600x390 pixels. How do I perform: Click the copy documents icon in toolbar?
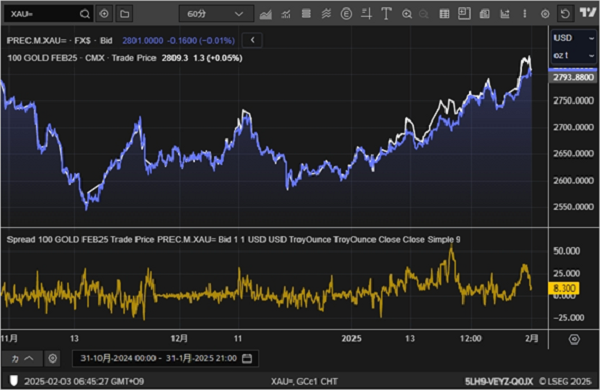pyautogui.click(x=484, y=14)
